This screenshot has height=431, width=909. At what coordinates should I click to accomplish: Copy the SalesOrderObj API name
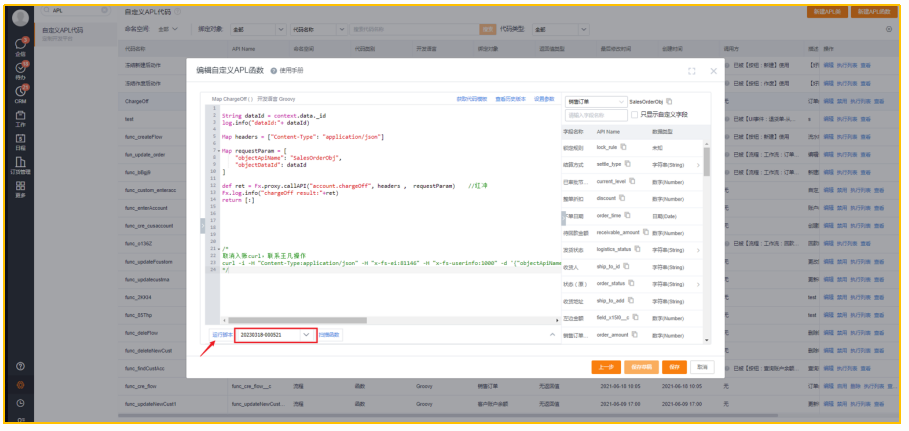(x=669, y=102)
